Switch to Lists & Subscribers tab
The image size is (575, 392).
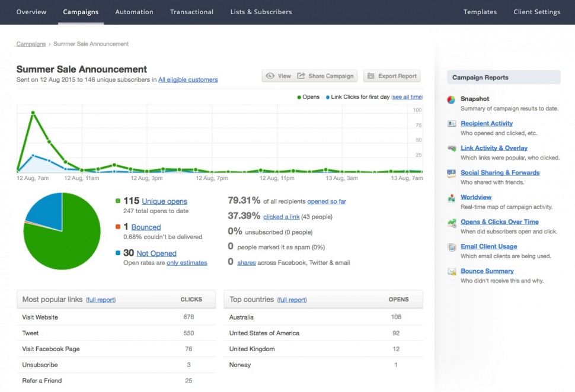(x=261, y=12)
